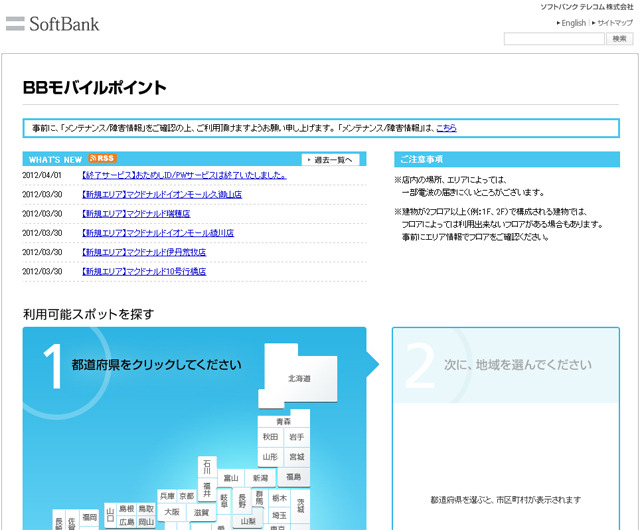Open the サイトマップ link

[x=615, y=23]
